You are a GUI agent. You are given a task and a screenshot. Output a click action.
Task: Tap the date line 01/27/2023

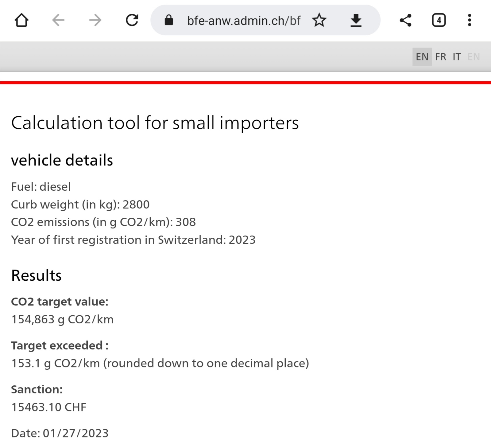click(60, 434)
